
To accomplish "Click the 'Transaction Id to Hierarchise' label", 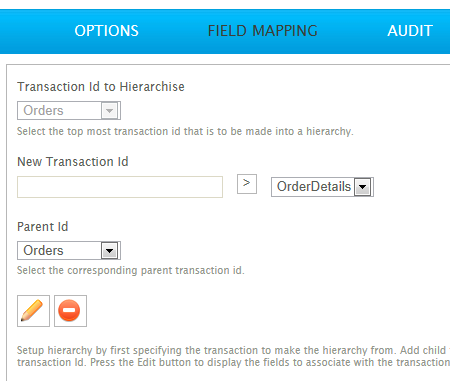I will click(x=101, y=87).
